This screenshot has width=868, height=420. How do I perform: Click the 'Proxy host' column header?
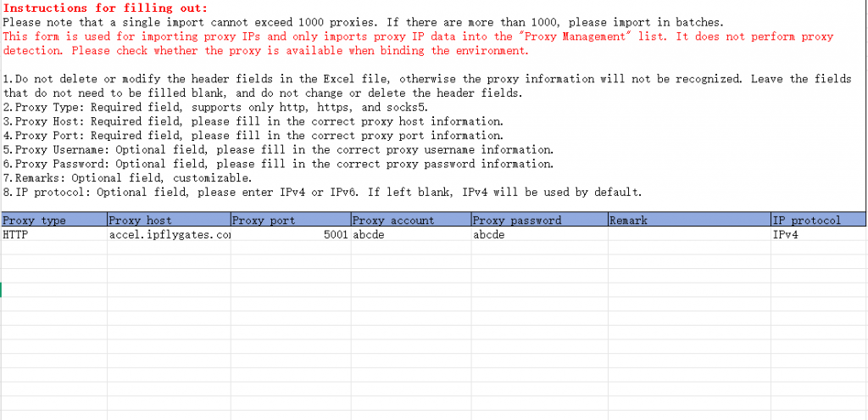(168, 221)
